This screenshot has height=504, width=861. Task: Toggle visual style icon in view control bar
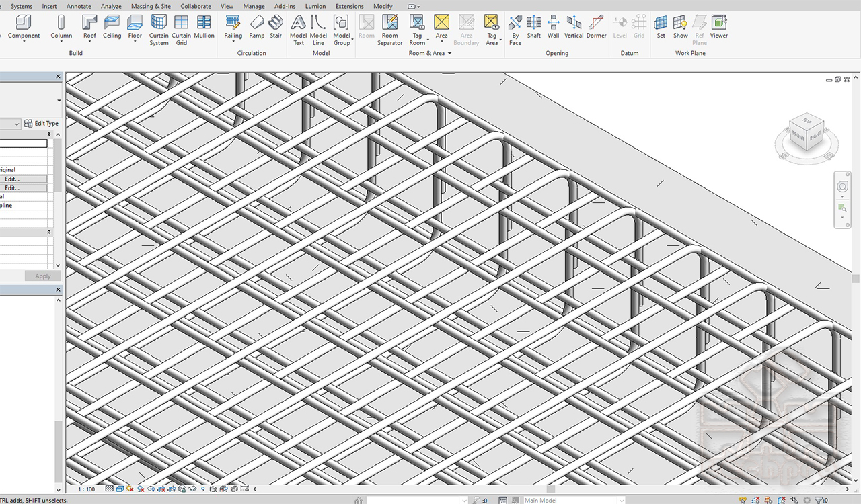[120, 489]
